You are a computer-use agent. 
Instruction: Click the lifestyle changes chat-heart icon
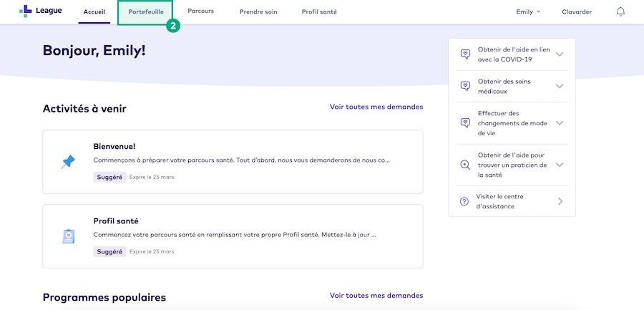pos(465,123)
